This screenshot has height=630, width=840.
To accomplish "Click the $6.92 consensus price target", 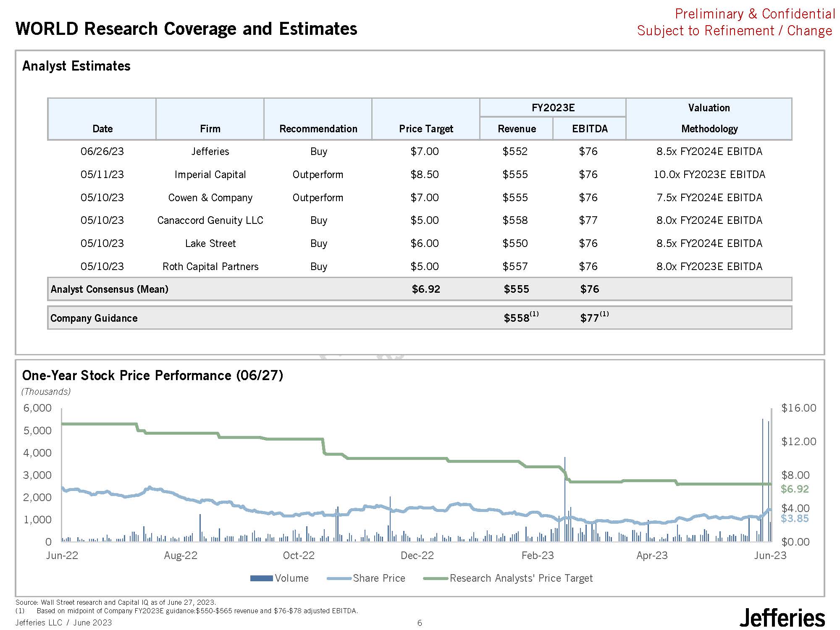I will tap(426, 289).
